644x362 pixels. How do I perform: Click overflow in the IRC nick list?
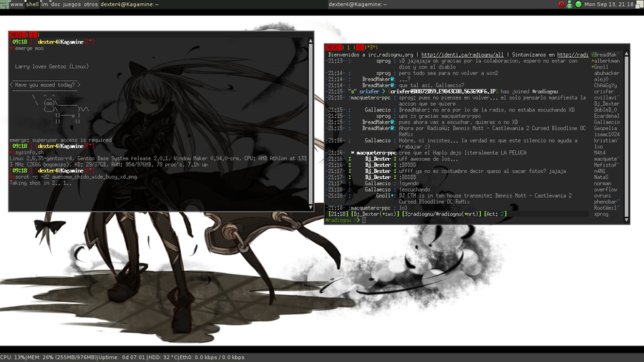[605, 190]
